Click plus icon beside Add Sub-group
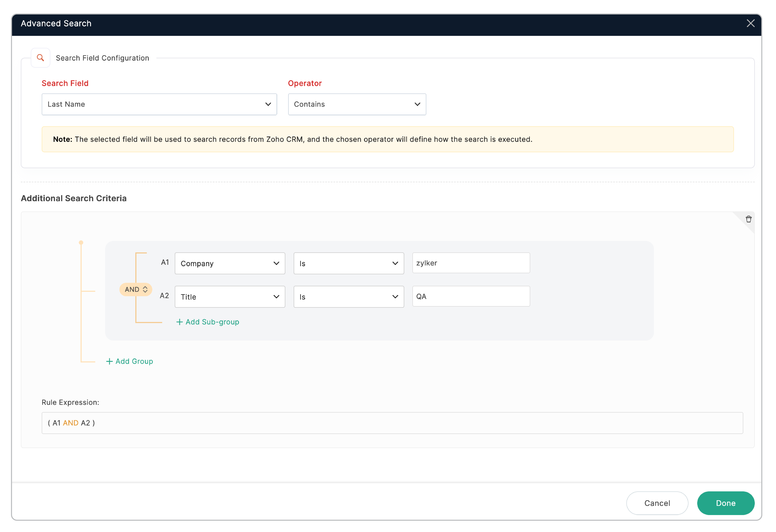The image size is (776, 532). click(179, 322)
